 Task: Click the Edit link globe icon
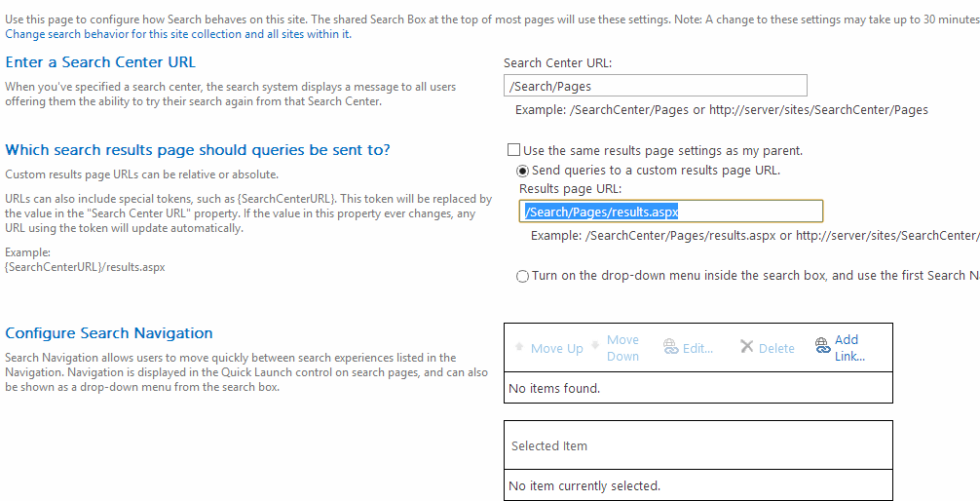click(670, 347)
